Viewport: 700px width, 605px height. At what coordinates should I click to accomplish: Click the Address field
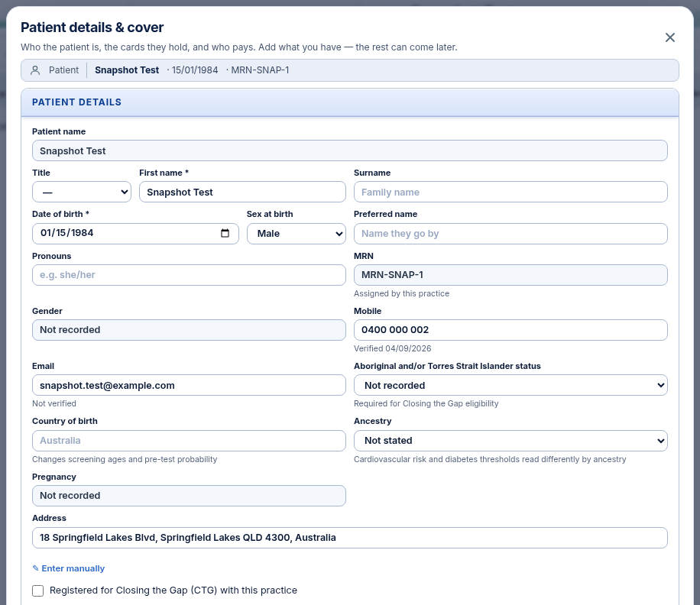[350, 538]
